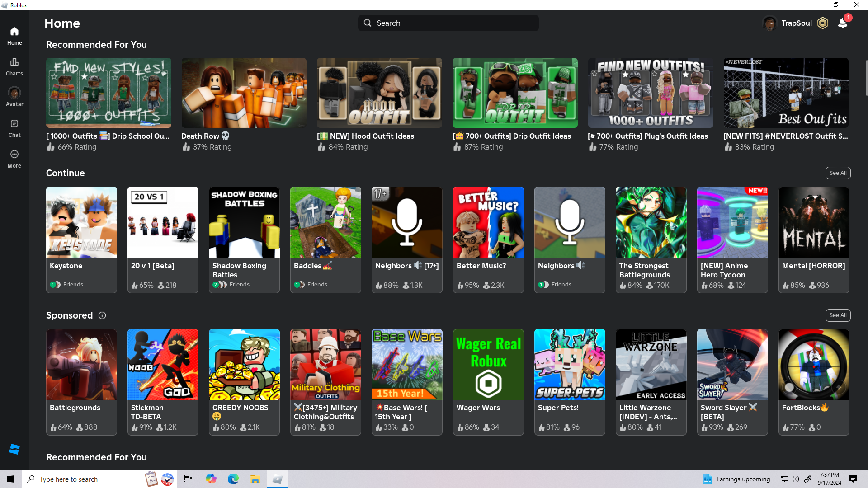Click See All in the Sponsored section
The image size is (868, 488).
tap(838, 315)
